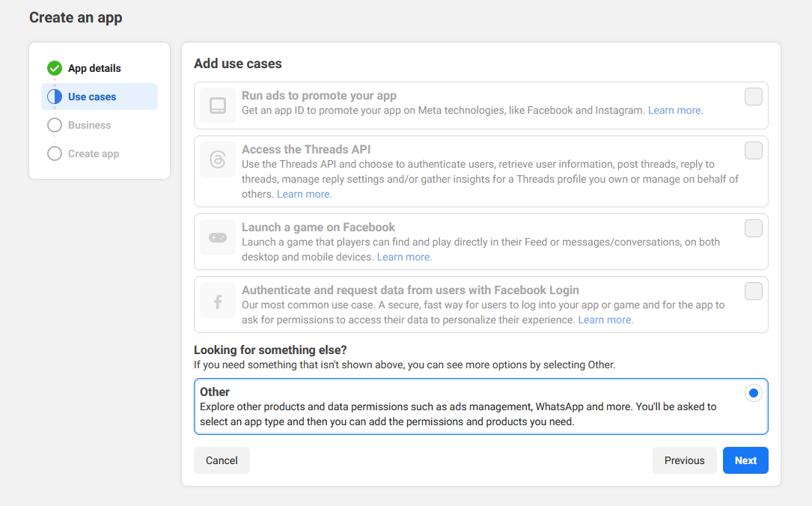Viewport: 812px width, 506px height.
Task: Click the empty circle icon beside Create app
Action: tap(55, 153)
